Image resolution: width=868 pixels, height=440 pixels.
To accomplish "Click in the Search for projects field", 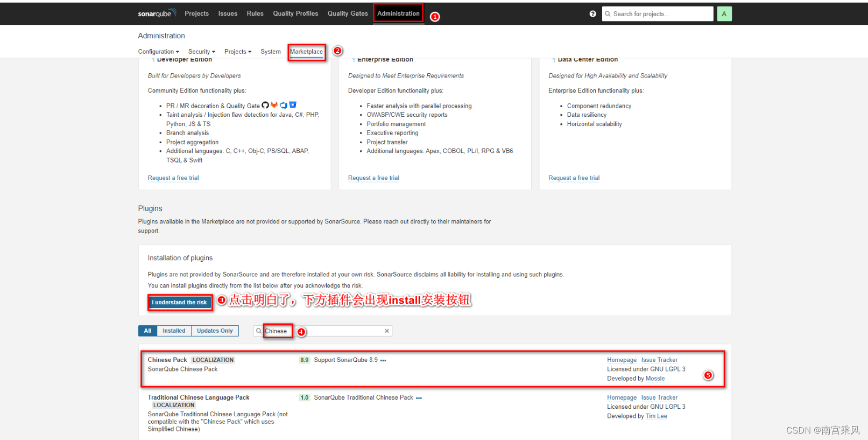I will click(x=658, y=14).
